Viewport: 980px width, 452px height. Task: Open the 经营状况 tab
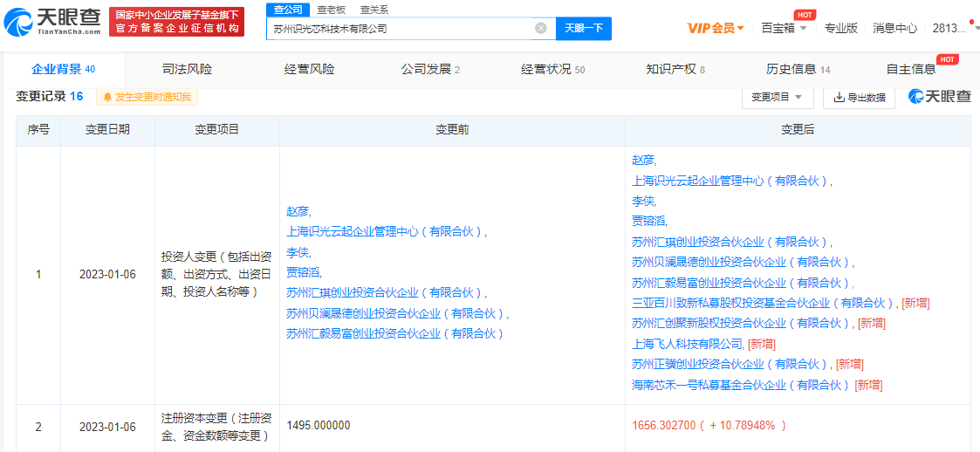click(553, 70)
